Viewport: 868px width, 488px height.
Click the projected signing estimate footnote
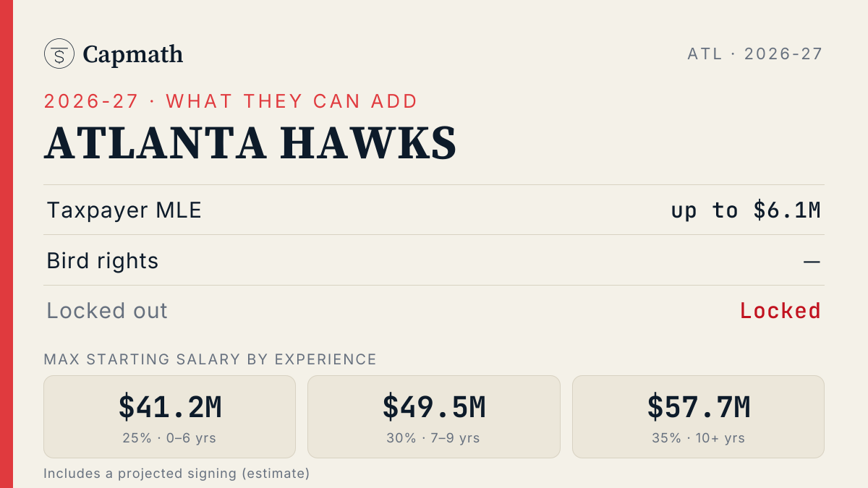[x=176, y=474]
